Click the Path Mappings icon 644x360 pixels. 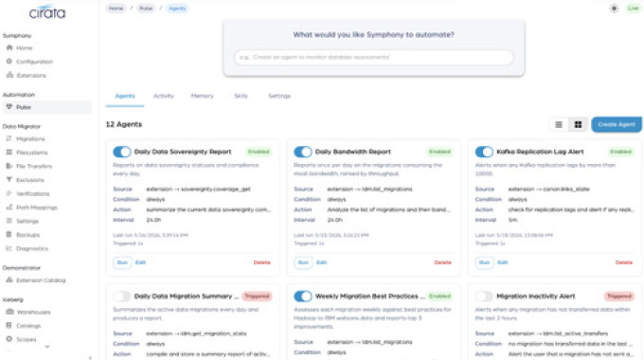9,207
